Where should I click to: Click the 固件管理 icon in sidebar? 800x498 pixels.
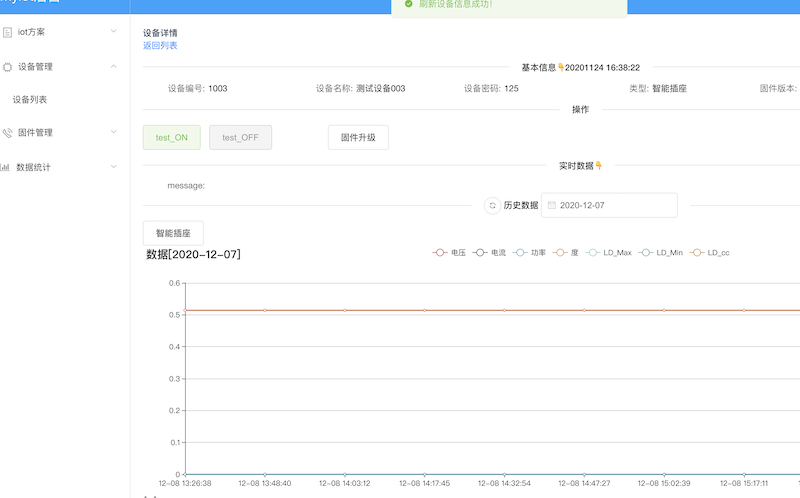tap(8, 132)
